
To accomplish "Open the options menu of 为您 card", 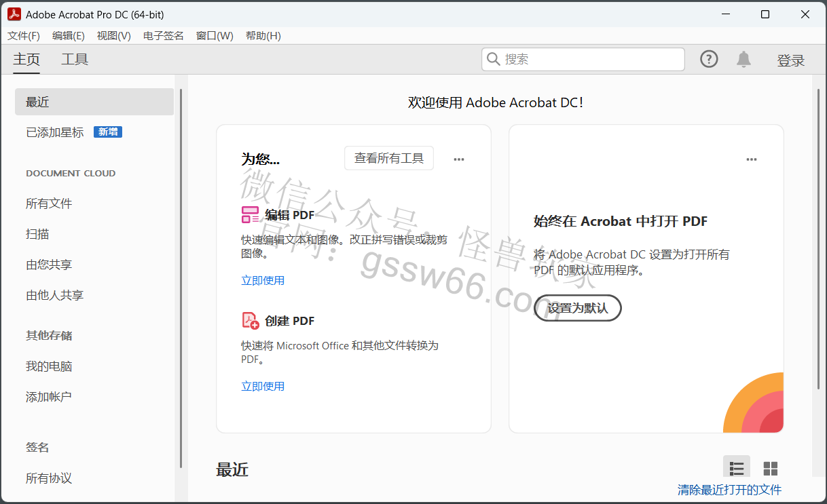I will (x=459, y=159).
